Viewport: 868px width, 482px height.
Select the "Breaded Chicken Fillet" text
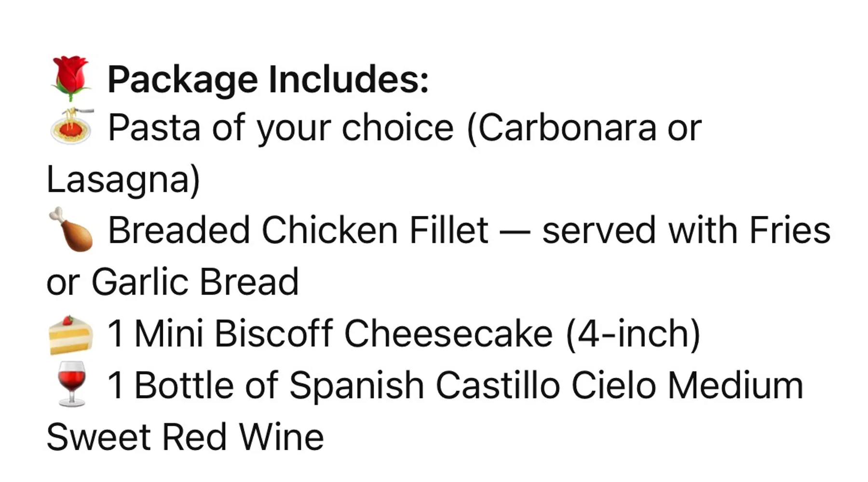click(x=298, y=230)
